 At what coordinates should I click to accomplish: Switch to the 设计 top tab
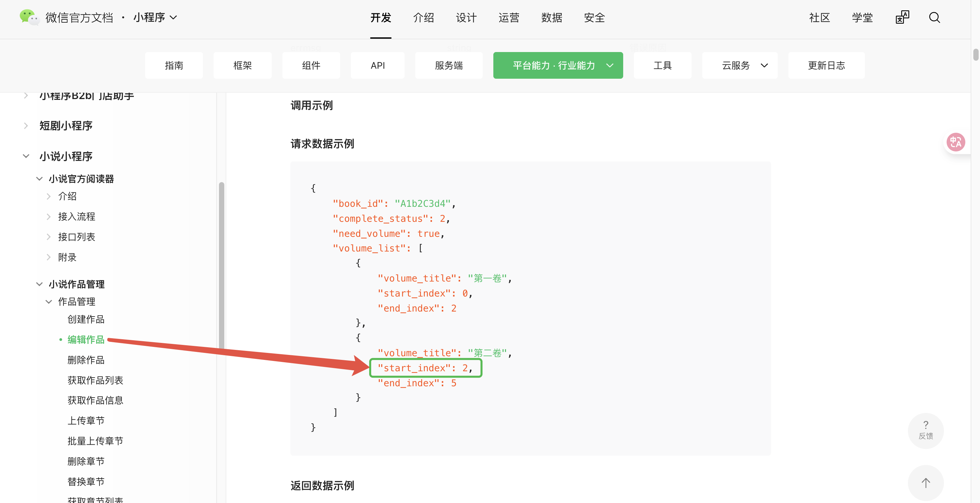[x=466, y=17]
